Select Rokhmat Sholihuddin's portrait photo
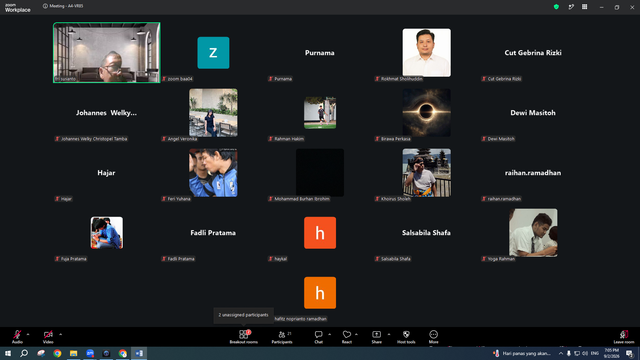Viewport: 640px width, 360px height. click(x=427, y=53)
